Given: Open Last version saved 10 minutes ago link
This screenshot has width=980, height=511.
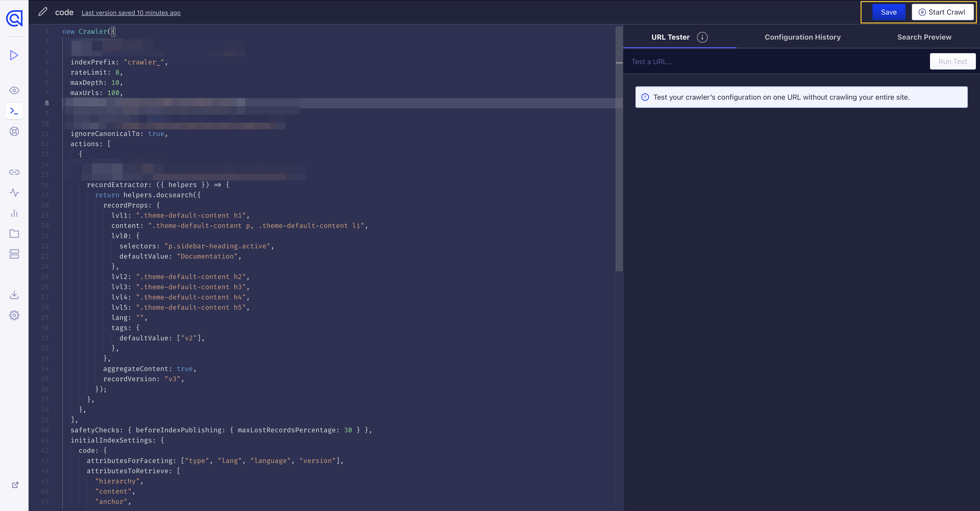Looking at the screenshot, I should (131, 13).
